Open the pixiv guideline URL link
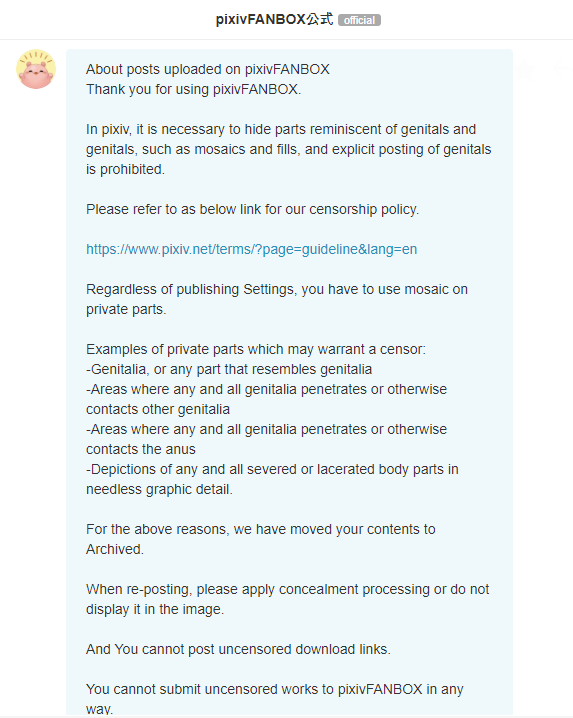 (x=251, y=249)
